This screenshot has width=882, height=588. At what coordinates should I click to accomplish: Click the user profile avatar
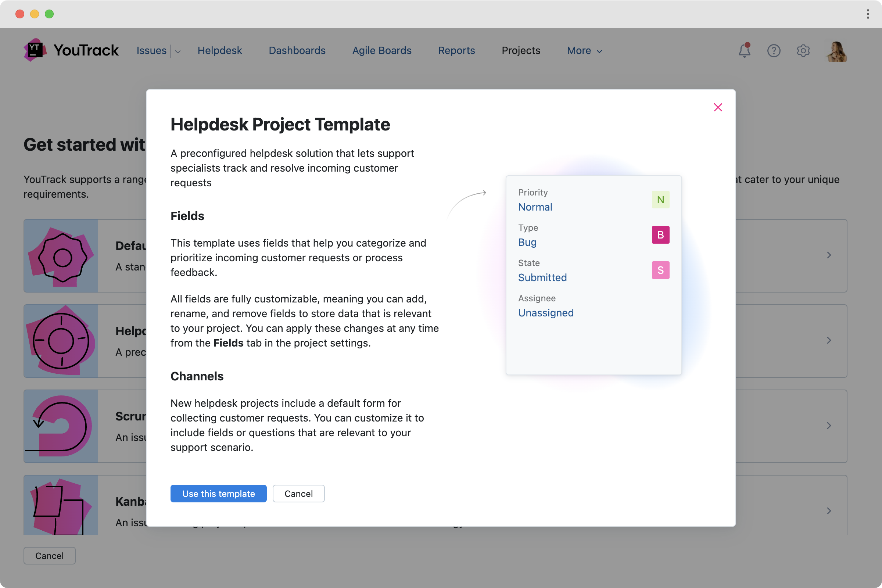coord(836,51)
